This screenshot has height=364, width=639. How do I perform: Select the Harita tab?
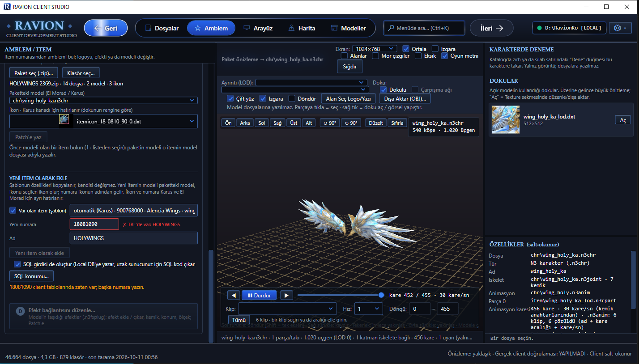pyautogui.click(x=302, y=28)
